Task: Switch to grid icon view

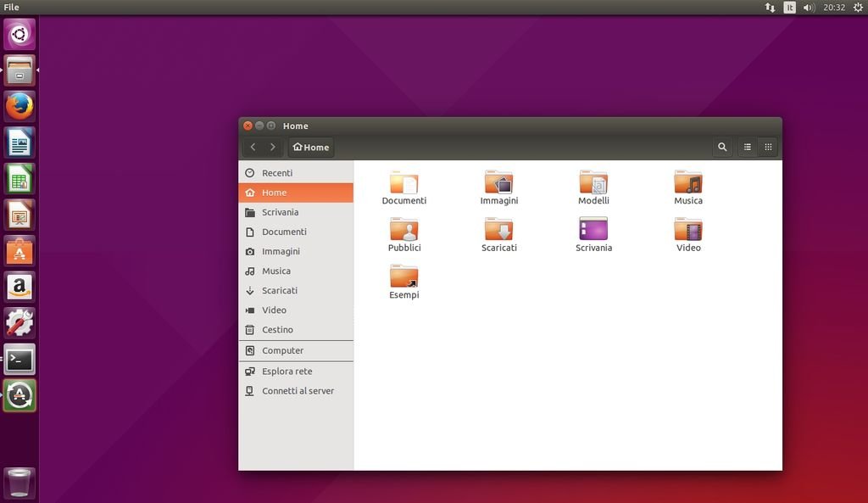Action: [x=768, y=147]
